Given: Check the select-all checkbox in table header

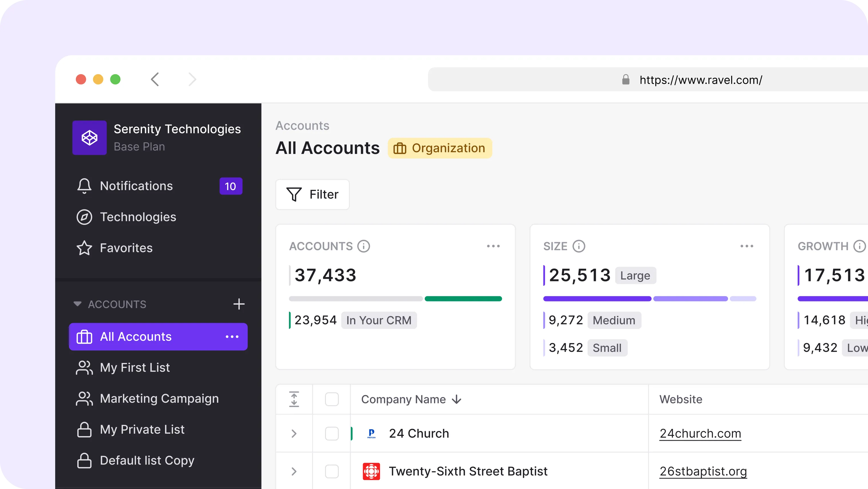Looking at the screenshot, I should (332, 399).
